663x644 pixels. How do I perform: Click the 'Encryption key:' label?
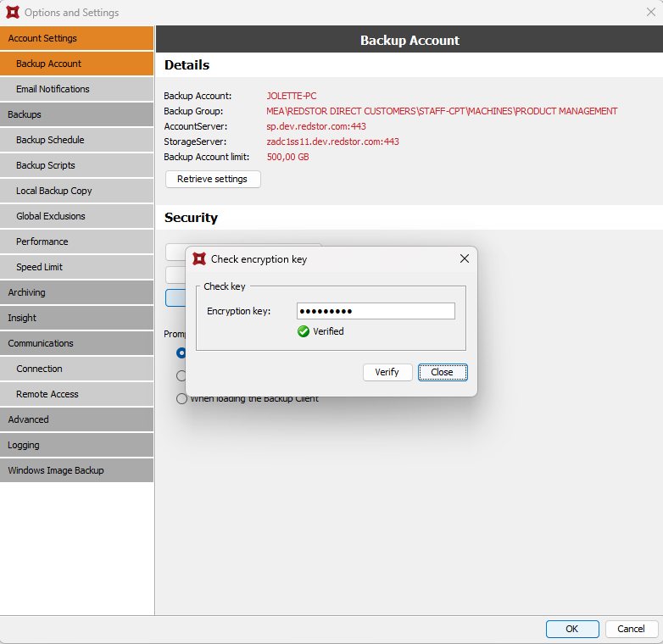click(x=238, y=311)
